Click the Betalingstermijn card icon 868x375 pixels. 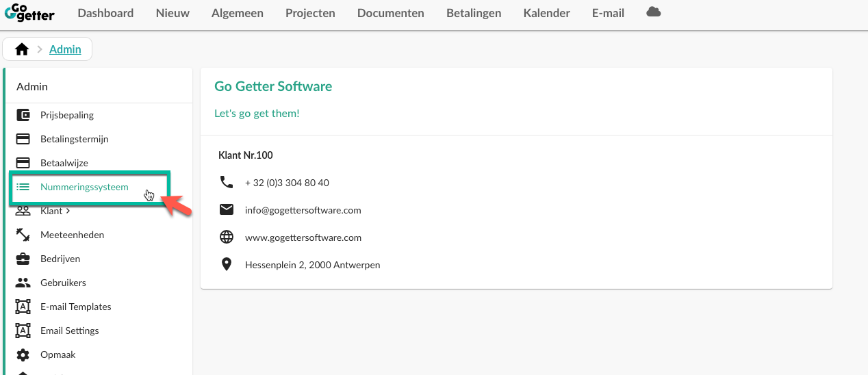tap(23, 139)
